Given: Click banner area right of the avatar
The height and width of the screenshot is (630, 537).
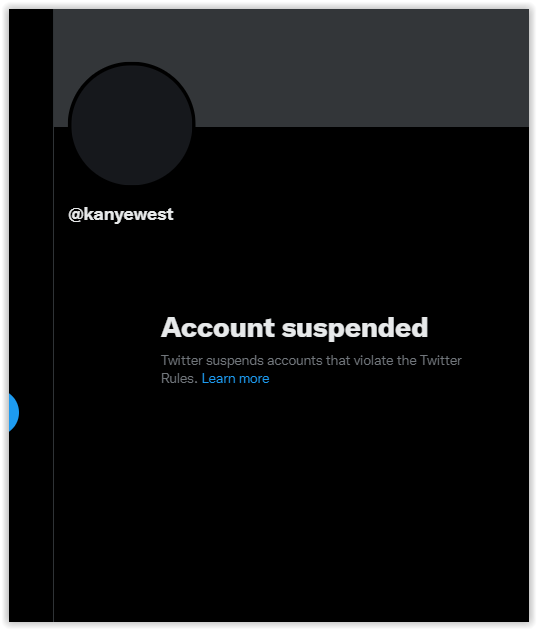Looking at the screenshot, I should coord(361,68).
